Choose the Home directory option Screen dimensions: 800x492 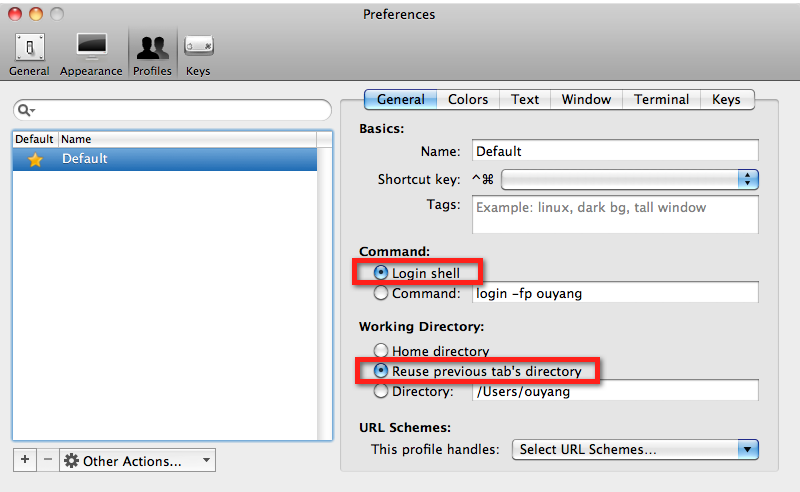tap(380, 351)
